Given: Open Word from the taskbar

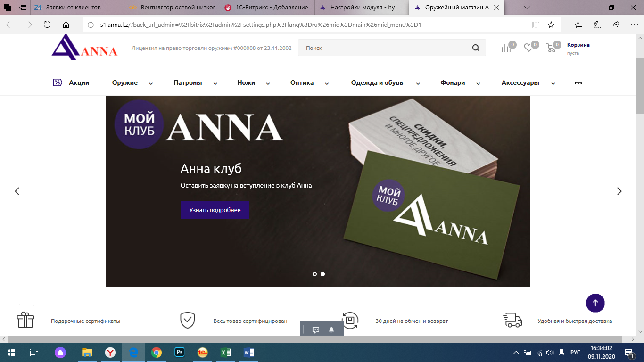Looking at the screenshot, I should pyautogui.click(x=249, y=352).
